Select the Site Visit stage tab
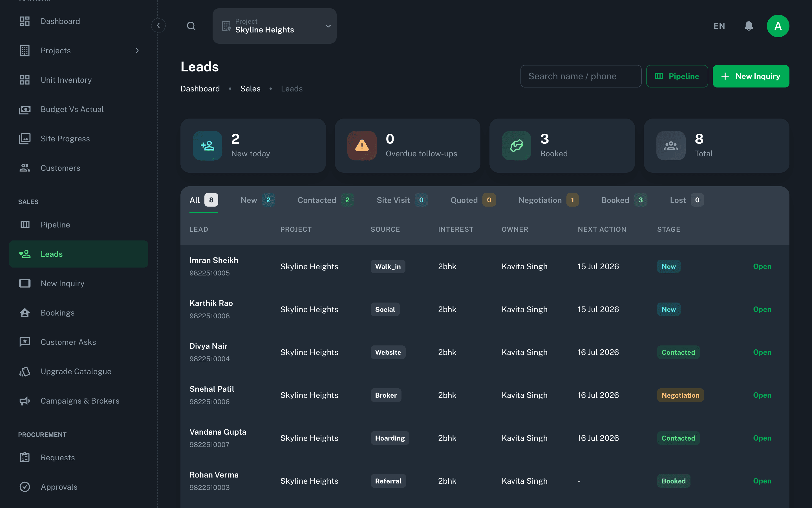This screenshot has height=508, width=812. tap(402, 200)
